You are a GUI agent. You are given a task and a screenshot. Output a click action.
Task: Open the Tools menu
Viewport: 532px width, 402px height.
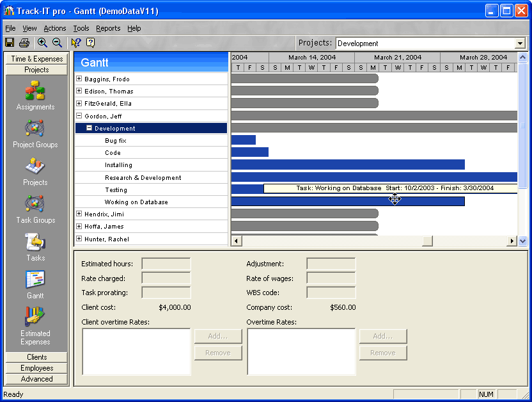pos(81,28)
